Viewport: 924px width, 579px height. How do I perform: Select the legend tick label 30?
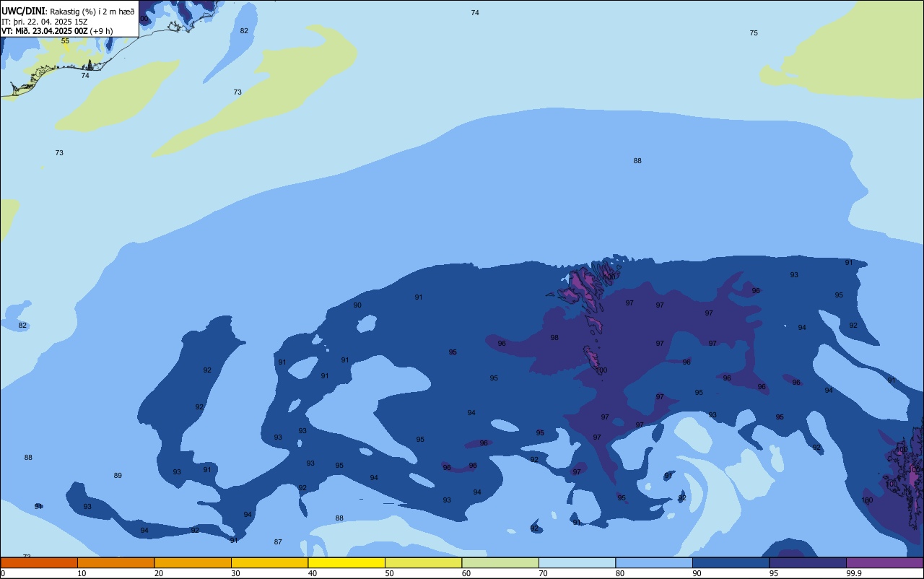pos(235,573)
